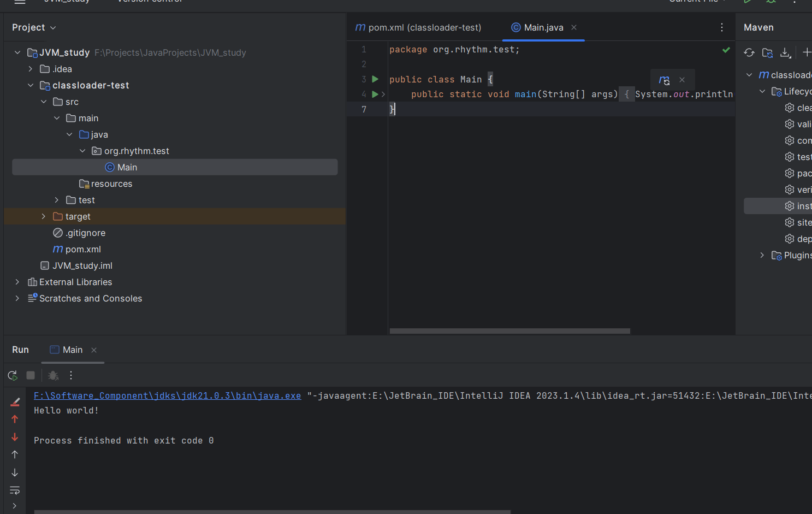
Task: Select Maven clean lifecycle goal
Action: (798, 108)
